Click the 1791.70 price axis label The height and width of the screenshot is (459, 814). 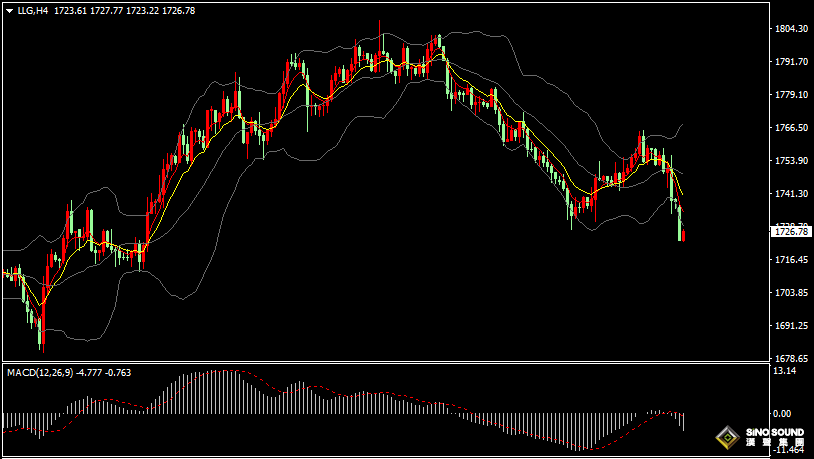coord(790,62)
